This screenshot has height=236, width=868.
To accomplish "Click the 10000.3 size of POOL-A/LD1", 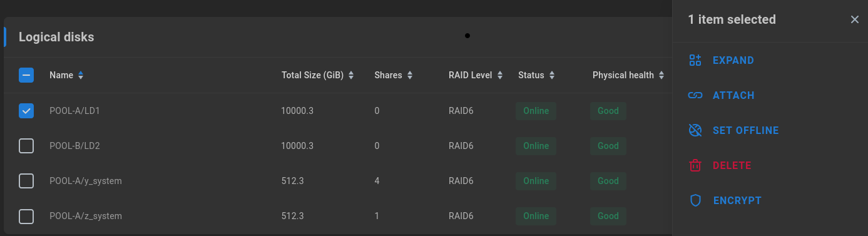I will 297,111.
